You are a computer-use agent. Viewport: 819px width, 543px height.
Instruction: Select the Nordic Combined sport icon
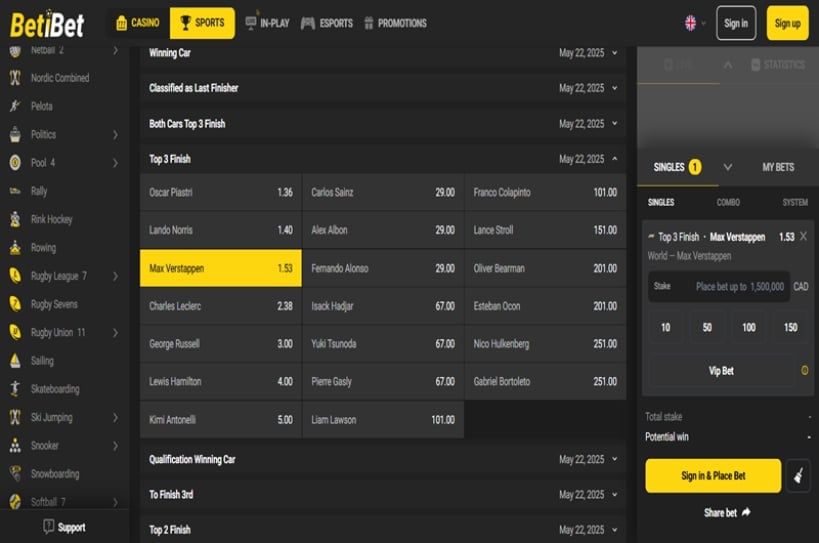coord(15,78)
